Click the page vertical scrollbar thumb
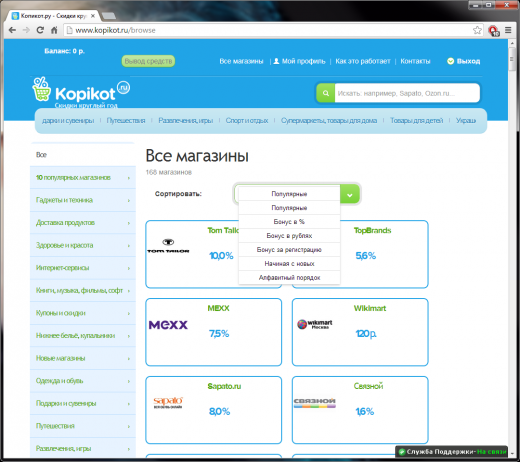The width and height of the screenshot is (520, 462). click(x=512, y=59)
